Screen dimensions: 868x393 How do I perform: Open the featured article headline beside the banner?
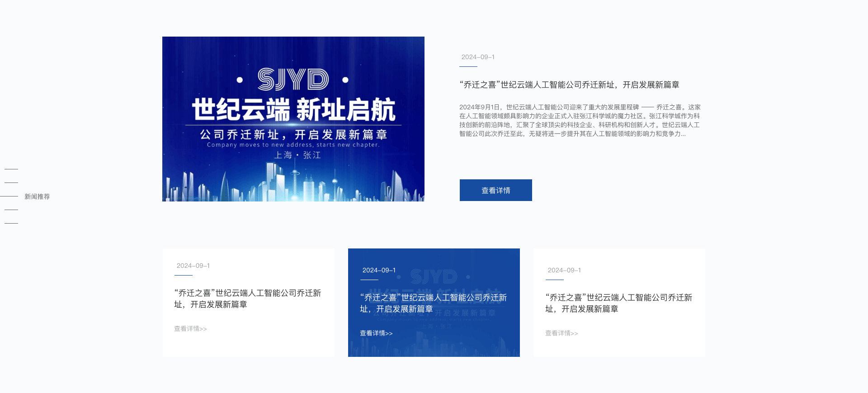569,85
